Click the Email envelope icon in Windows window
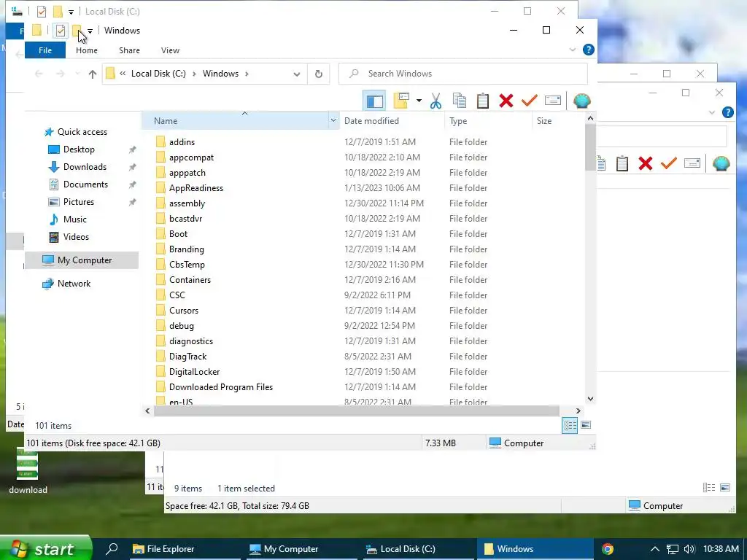Viewport: 747px width, 560px height. (x=553, y=101)
